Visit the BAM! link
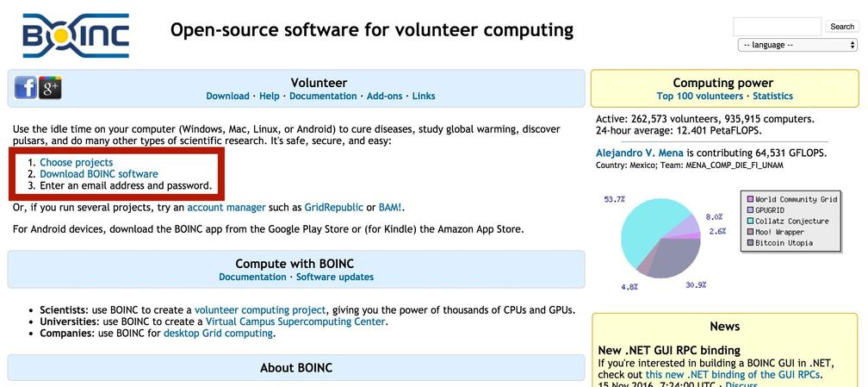The image size is (868, 387). (x=391, y=208)
